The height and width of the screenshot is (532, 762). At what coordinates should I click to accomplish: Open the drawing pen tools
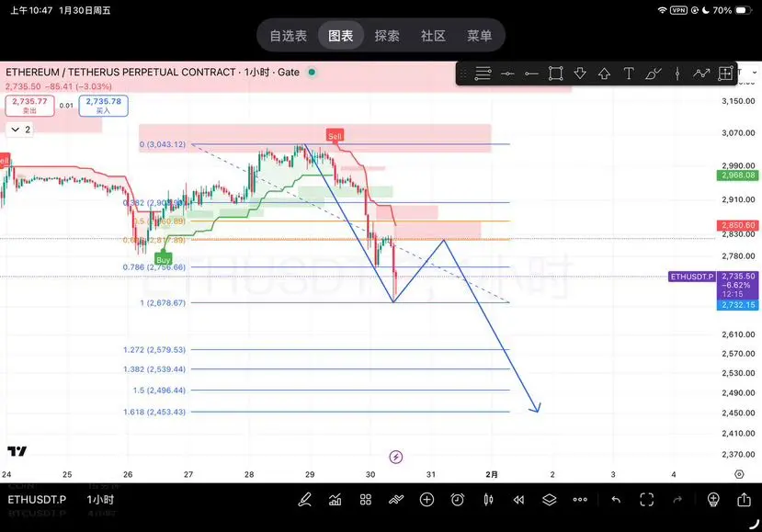coord(304,500)
